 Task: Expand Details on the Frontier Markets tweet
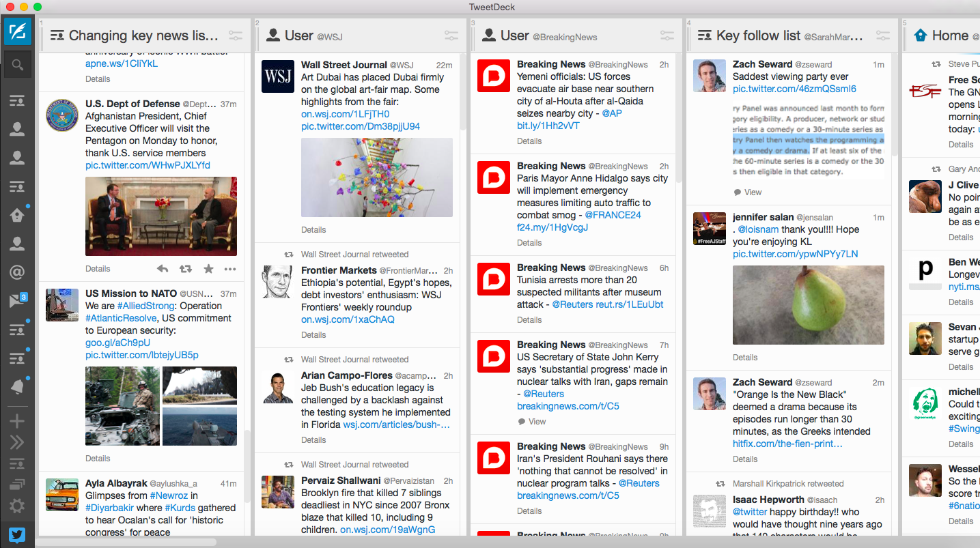tap(313, 335)
